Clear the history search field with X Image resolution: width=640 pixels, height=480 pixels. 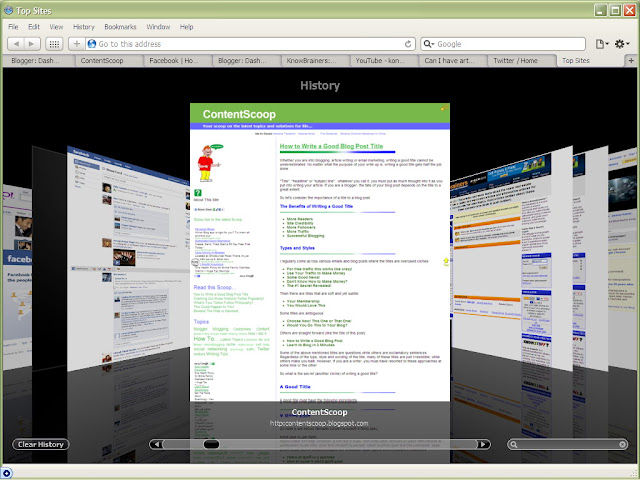[622, 444]
